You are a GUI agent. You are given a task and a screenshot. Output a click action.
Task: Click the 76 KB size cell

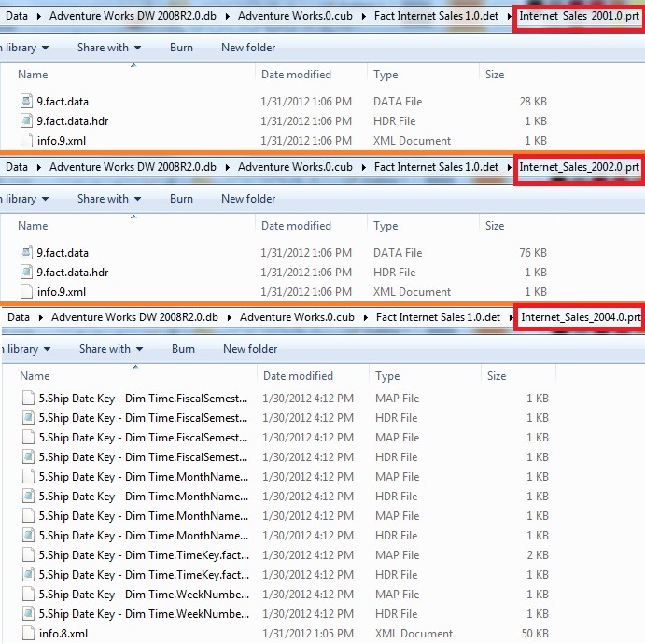[x=533, y=253]
